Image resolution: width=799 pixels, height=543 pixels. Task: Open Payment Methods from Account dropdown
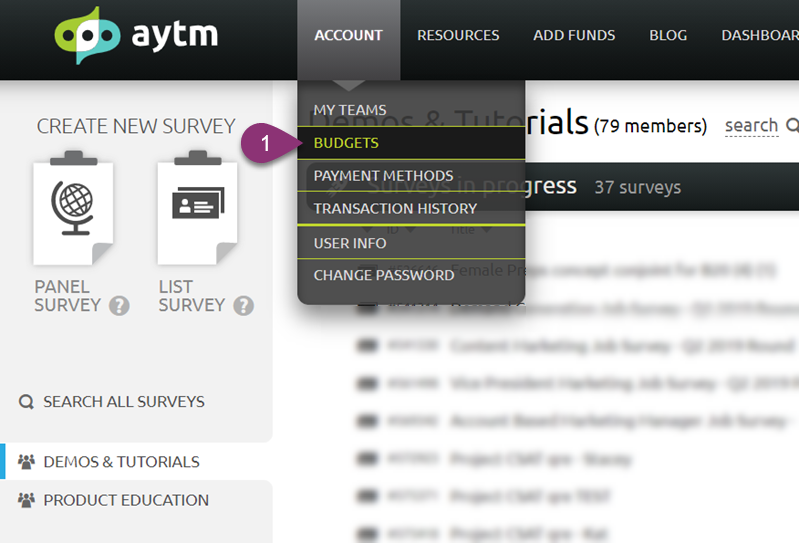(x=411, y=176)
